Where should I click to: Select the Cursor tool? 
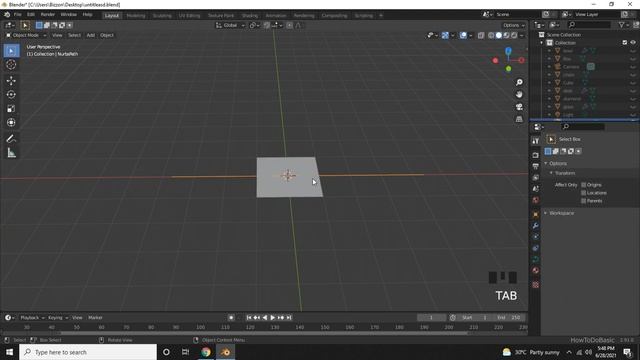11,64
